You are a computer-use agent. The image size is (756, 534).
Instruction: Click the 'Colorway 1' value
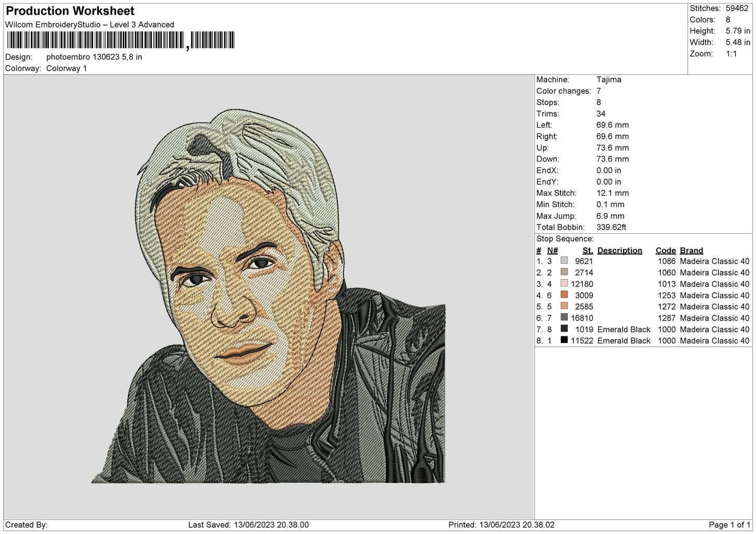pyautogui.click(x=66, y=69)
